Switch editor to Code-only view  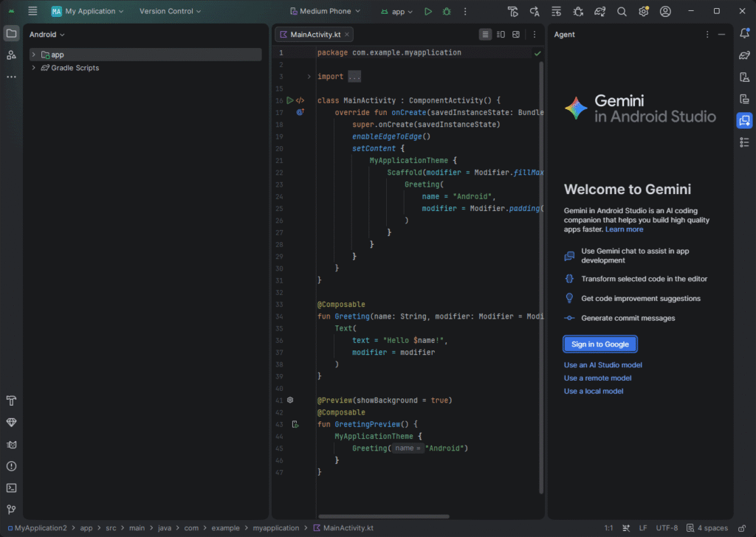click(x=485, y=34)
